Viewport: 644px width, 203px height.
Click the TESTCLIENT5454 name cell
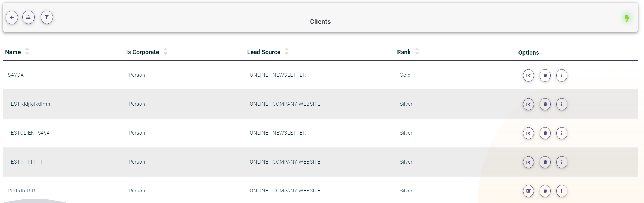[x=29, y=133]
